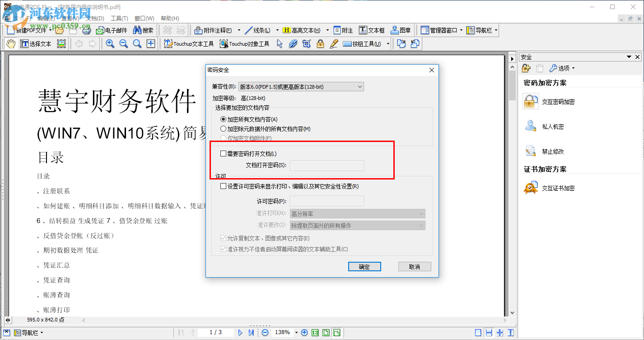Select the 禁止修改 security scheme icon
The image size is (644, 340).
(531, 151)
